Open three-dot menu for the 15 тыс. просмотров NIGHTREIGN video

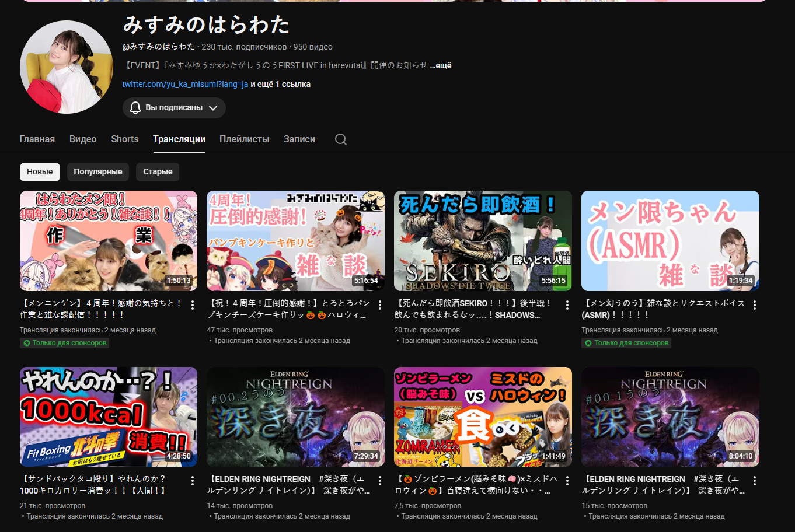pyautogui.click(x=755, y=481)
